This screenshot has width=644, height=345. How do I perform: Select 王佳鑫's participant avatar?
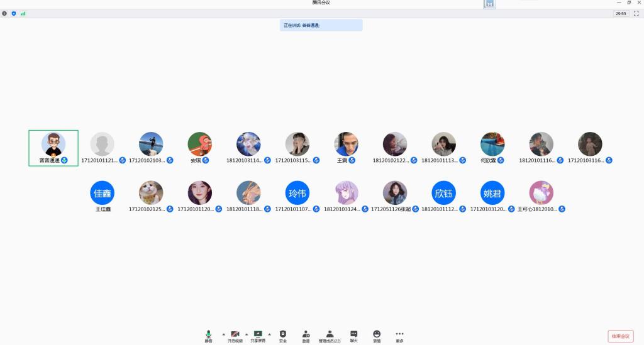coord(103,193)
